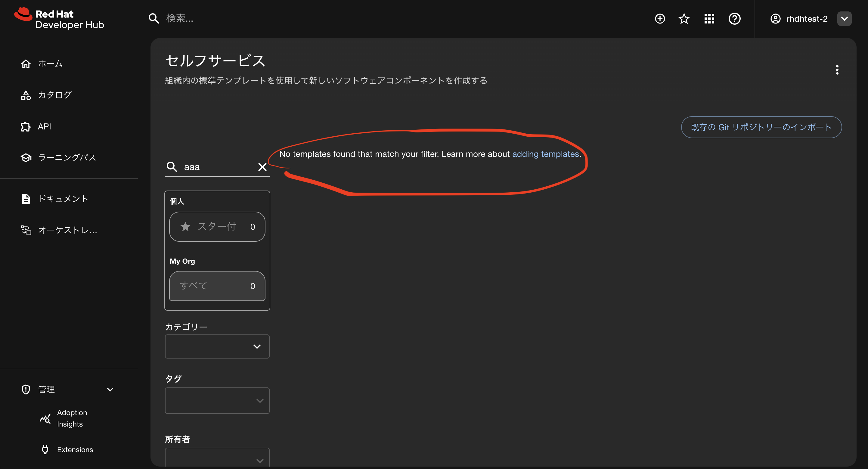Click the create plus-circle icon in header
The image size is (868, 469).
click(x=659, y=19)
